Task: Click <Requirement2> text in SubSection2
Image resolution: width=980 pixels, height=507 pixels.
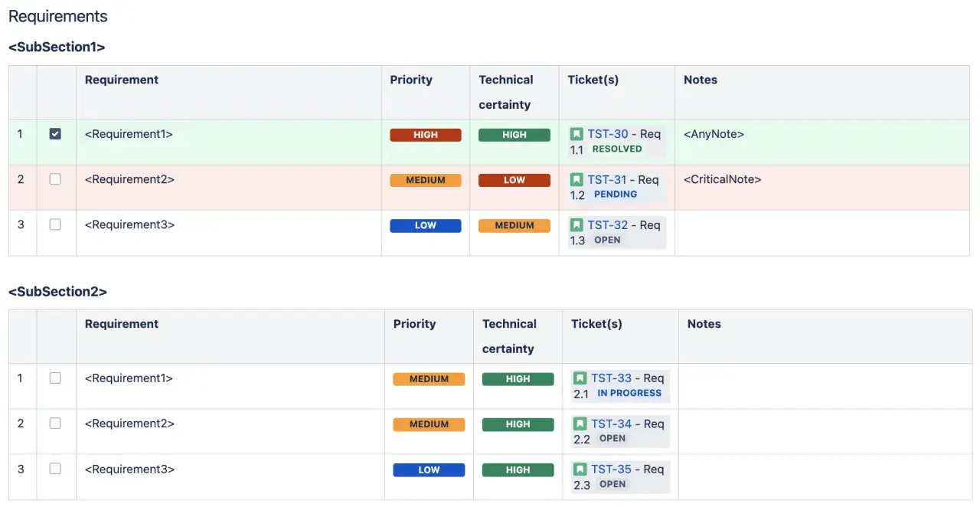Action: [129, 423]
